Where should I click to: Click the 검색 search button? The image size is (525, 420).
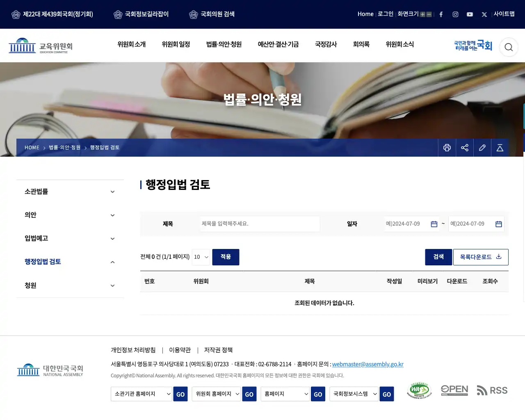coord(438,257)
